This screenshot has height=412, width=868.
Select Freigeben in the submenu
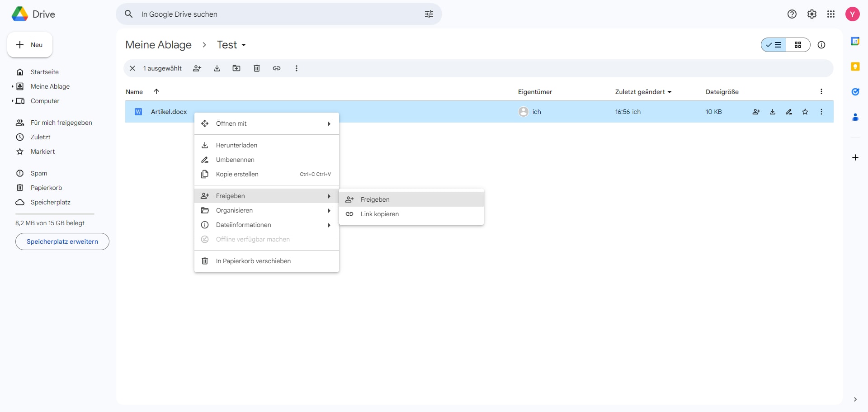pyautogui.click(x=411, y=199)
